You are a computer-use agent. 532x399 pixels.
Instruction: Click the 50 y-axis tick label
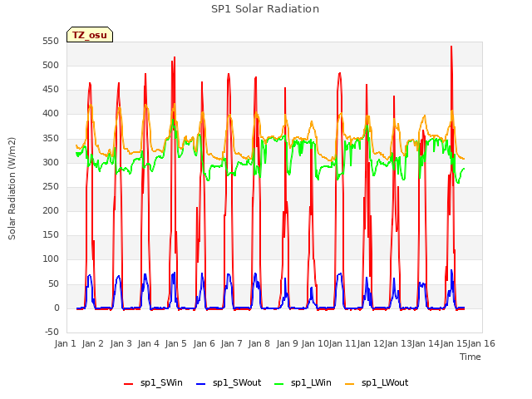(53, 283)
